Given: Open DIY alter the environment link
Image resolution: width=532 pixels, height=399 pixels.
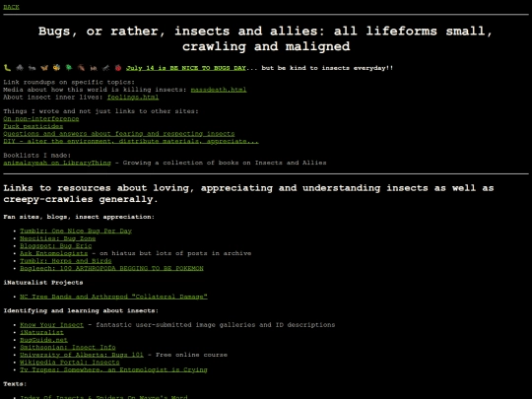Looking at the screenshot, I should pos(131,141).
